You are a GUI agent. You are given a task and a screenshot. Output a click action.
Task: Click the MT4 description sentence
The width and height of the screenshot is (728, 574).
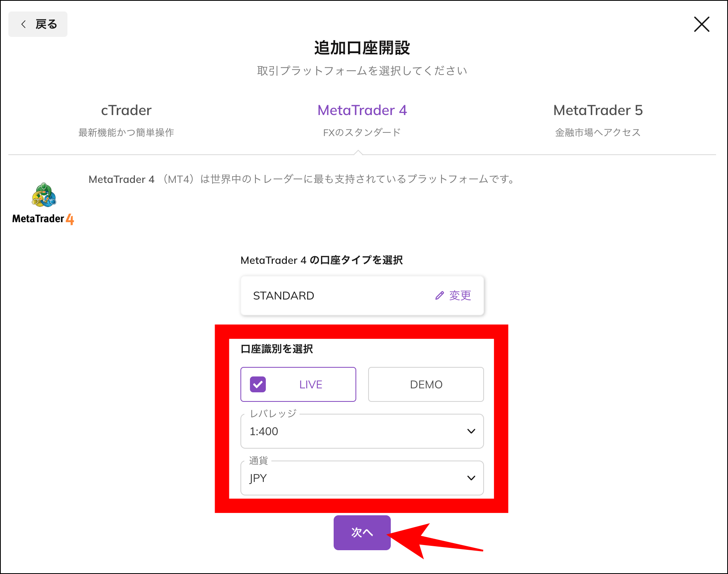pos(302,179)
